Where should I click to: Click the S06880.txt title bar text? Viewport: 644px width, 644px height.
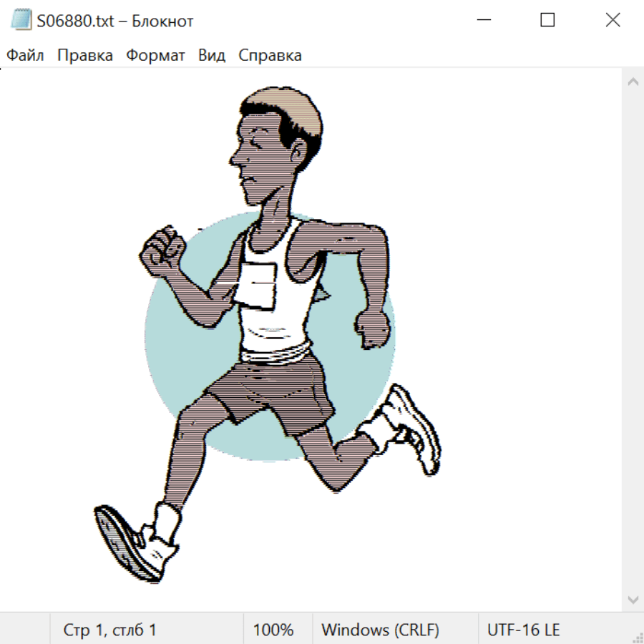pos(114,21)
